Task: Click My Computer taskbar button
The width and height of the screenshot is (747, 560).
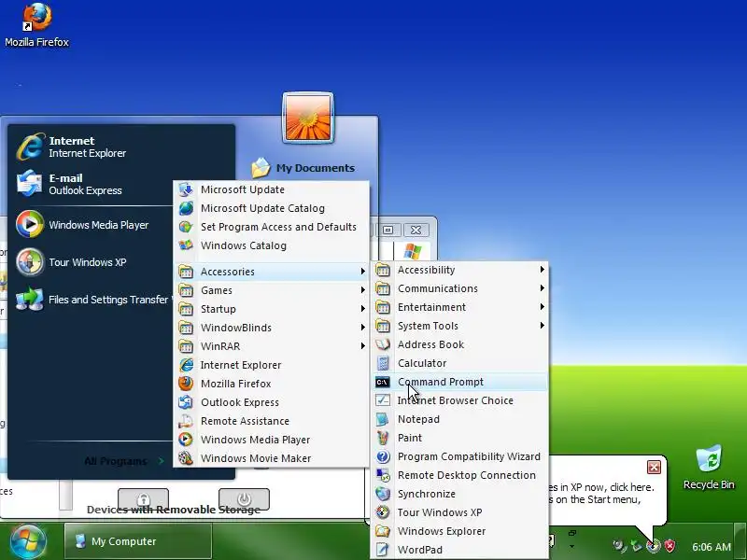Action: 137,541
